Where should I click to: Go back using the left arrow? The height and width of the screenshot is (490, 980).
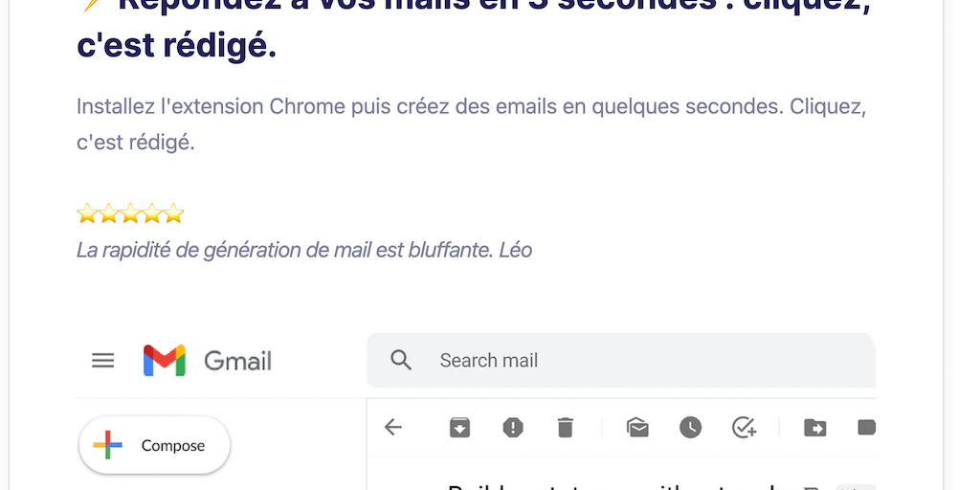[x=392, y=428]
